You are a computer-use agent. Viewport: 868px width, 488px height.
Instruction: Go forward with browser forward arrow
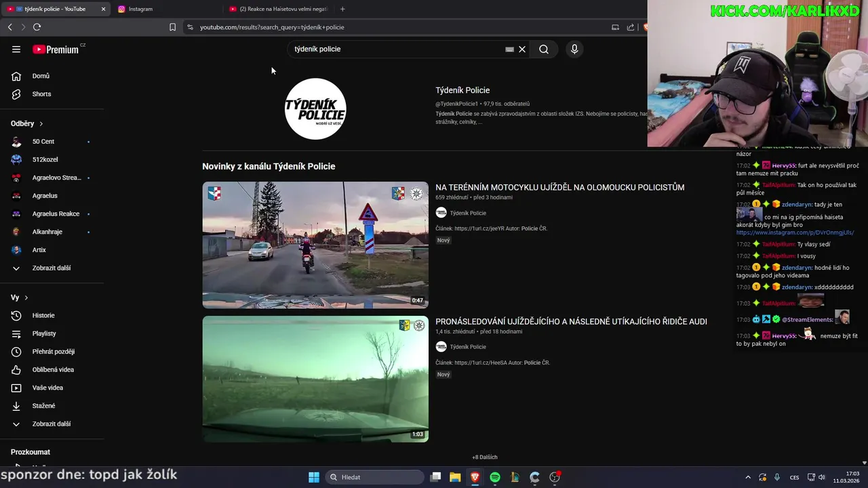[x=22, y=27]
